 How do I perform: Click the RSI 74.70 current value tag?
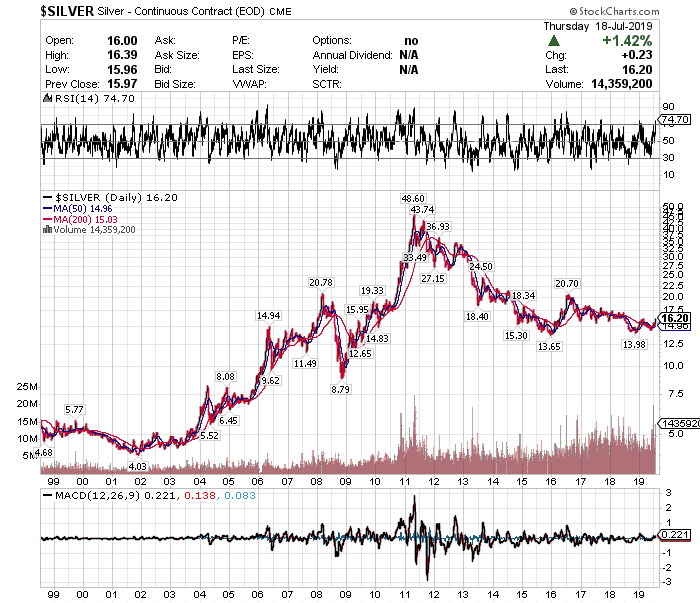pyautogui.click(x=675, y=119)
